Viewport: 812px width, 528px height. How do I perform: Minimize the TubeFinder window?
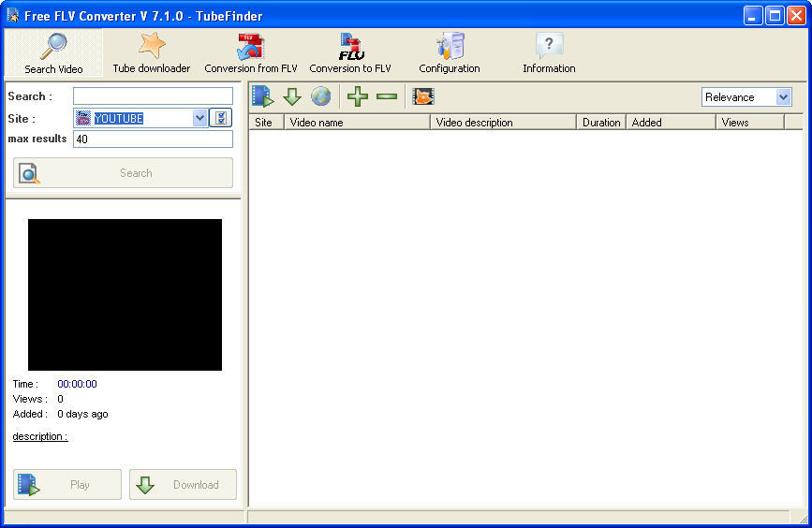tap(753, 16)
